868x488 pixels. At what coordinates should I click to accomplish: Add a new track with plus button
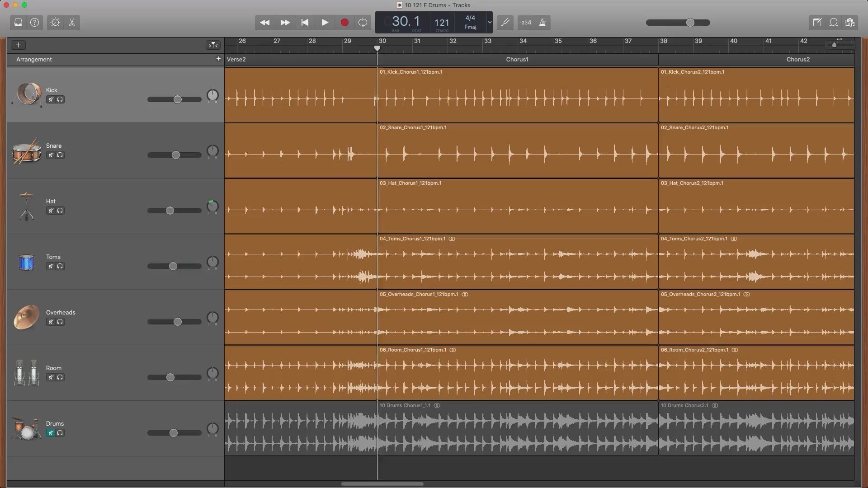(x=18, y=45)
